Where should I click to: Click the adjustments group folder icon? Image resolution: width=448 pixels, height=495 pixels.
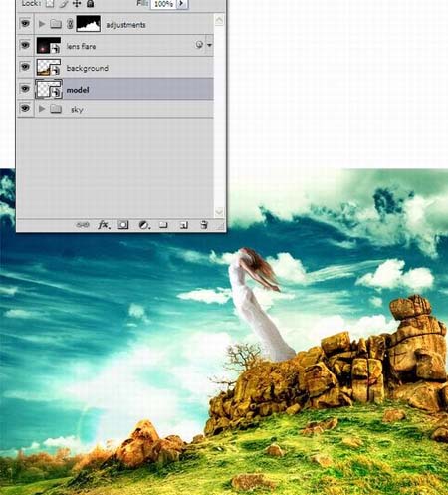coord(56,24)
